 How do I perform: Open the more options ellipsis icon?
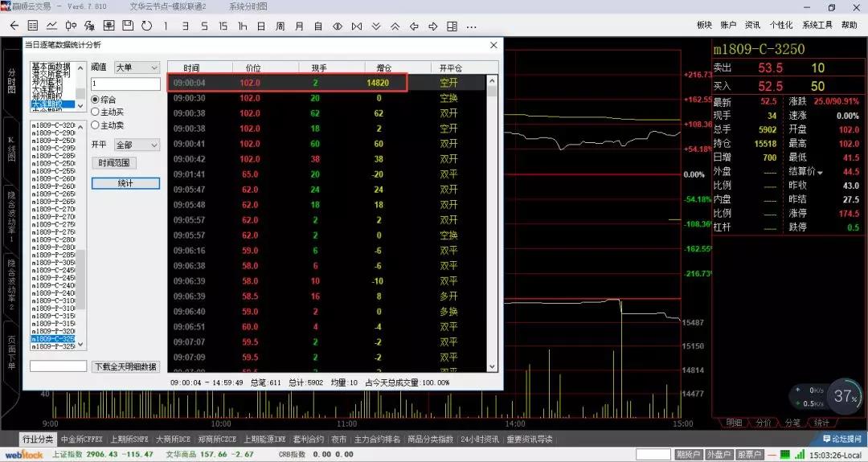[472, 26]
